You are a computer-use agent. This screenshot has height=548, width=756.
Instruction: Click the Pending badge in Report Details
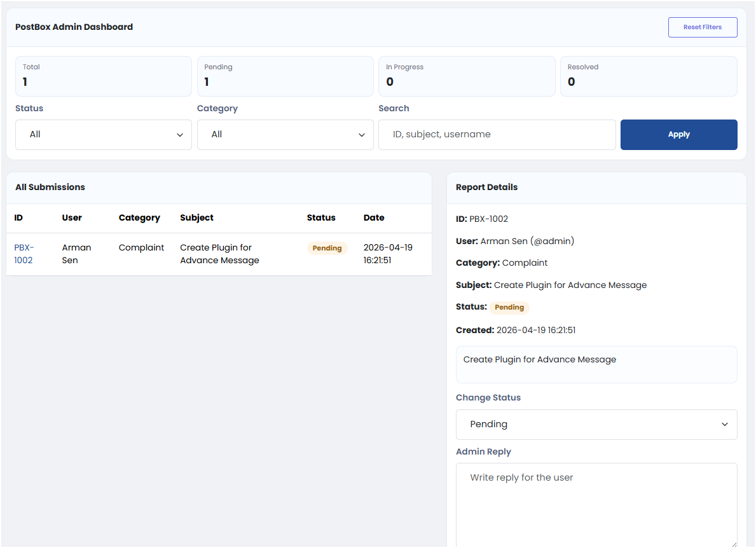coord(509,307)
